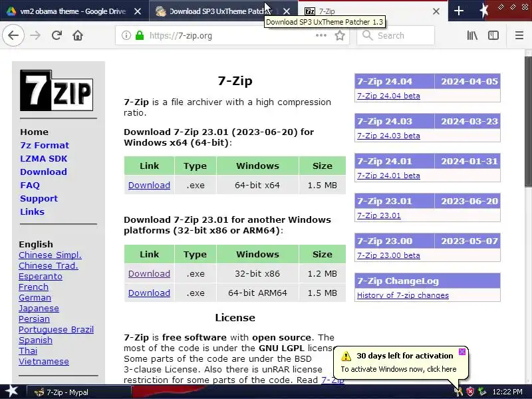Download the 32-bit x86 .exe
Viewport: 532px width, 399px height.
(x=149, y=273)
